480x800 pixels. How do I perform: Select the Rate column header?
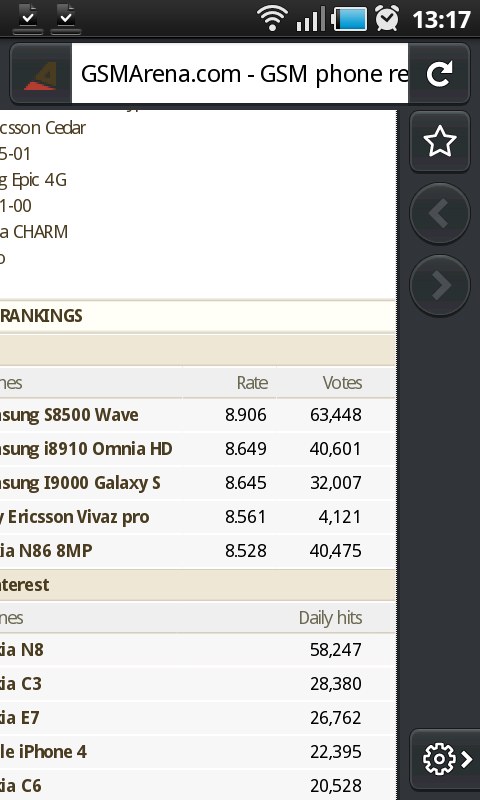(x=252, y=383)
